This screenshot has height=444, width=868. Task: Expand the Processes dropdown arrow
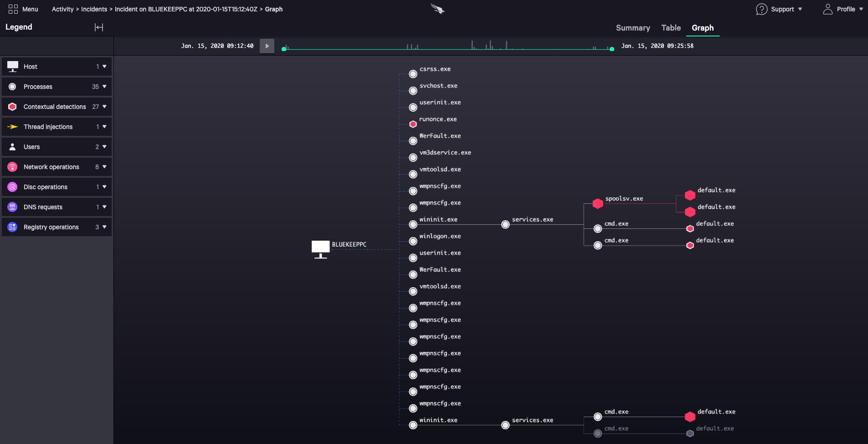(x=104, y=87)
